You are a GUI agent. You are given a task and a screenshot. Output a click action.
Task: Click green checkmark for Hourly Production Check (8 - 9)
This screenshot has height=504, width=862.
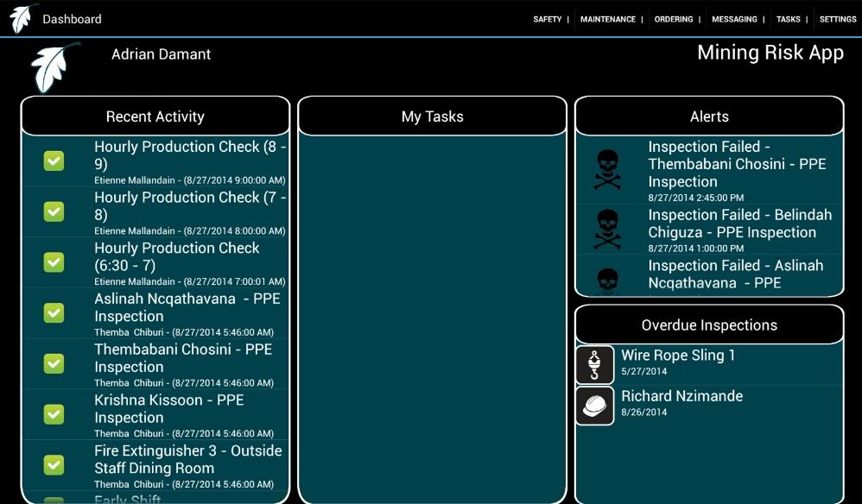(x=54, y=161)
